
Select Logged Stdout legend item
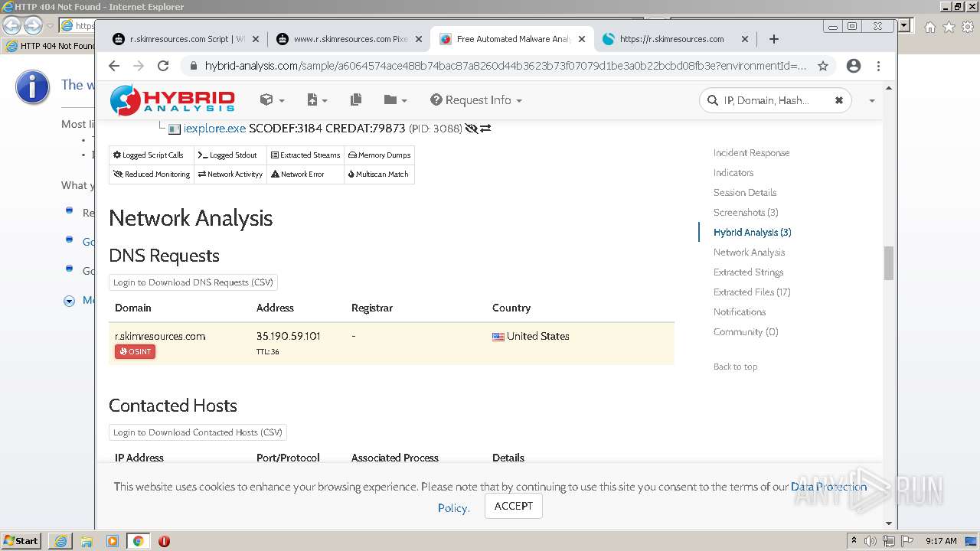[x=230, y=155]
